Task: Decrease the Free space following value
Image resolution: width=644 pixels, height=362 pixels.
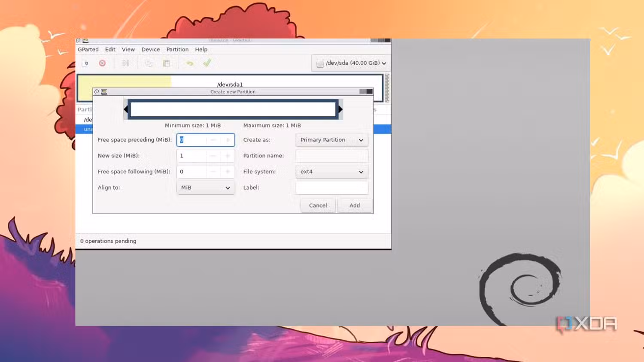Action: [213, 172]
